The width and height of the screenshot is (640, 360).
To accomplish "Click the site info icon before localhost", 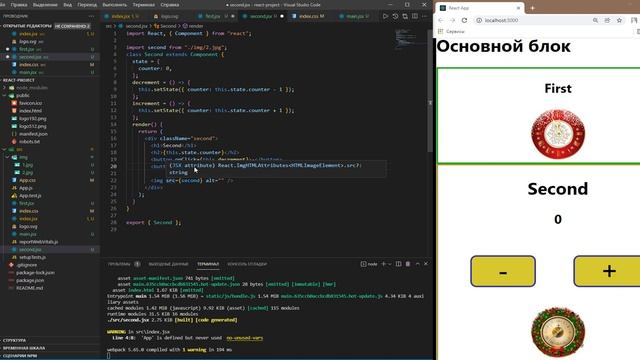I will tap(479, 20).
